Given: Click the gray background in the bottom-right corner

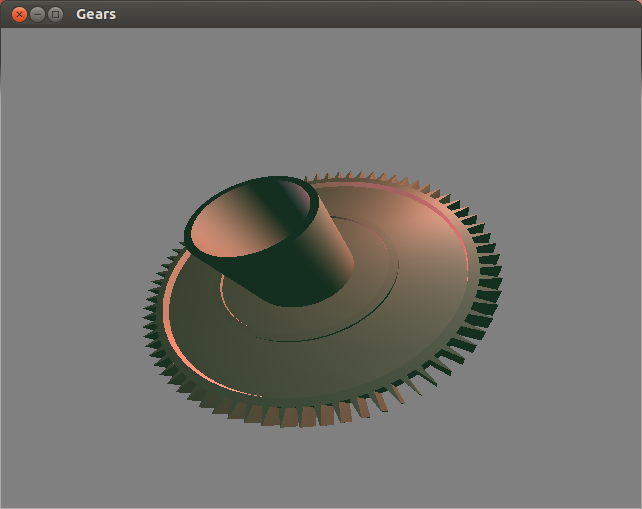Looking at the screenshot, I should (590, 470).
